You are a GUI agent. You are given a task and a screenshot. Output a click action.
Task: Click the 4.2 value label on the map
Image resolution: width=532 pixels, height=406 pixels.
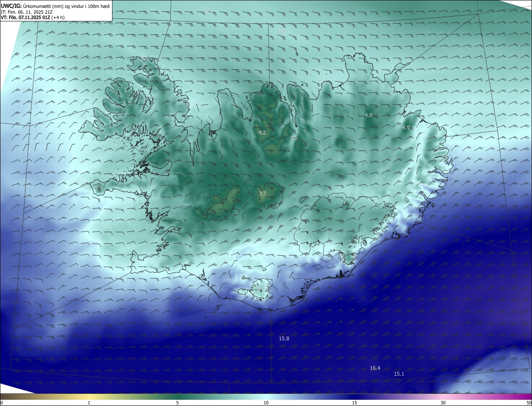pyautogui.click(x=262, y=133)
